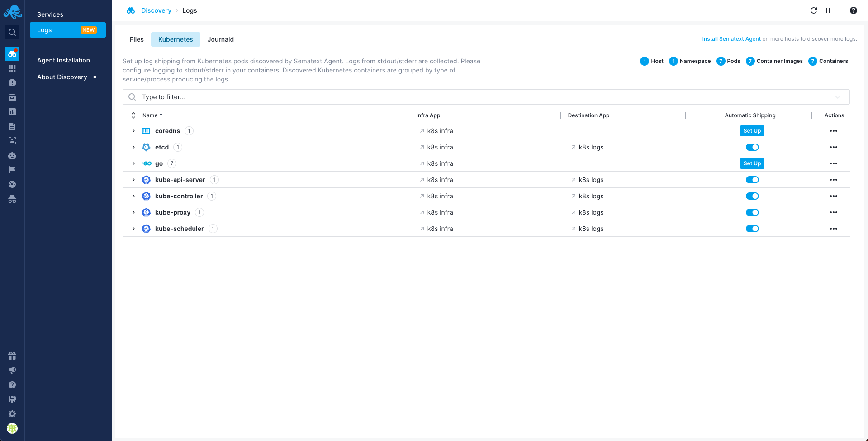Image resolution: width=868 pixels, height=441 pixels.
Task: Open the apps grid sidebar icon
Action: 12,68
